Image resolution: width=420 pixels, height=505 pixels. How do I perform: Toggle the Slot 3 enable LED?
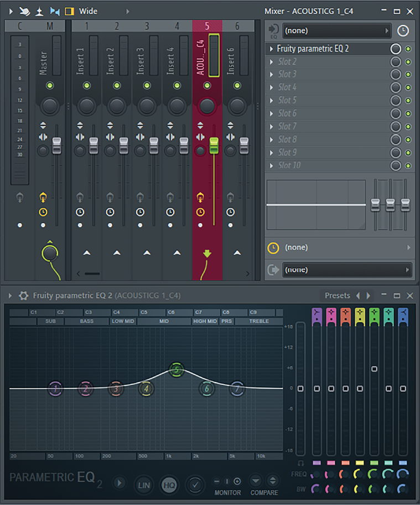pyautogui.click(x=408, y=75)
